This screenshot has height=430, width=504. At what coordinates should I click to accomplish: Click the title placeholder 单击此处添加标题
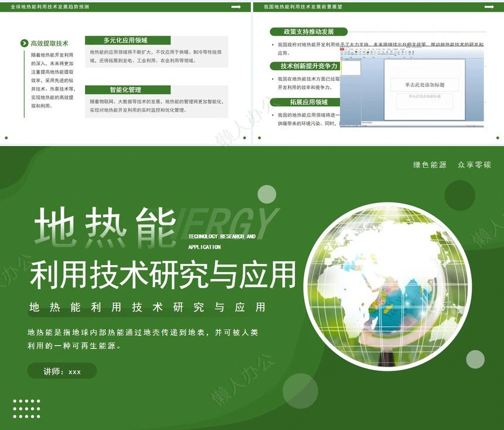(x=424, y=85)
